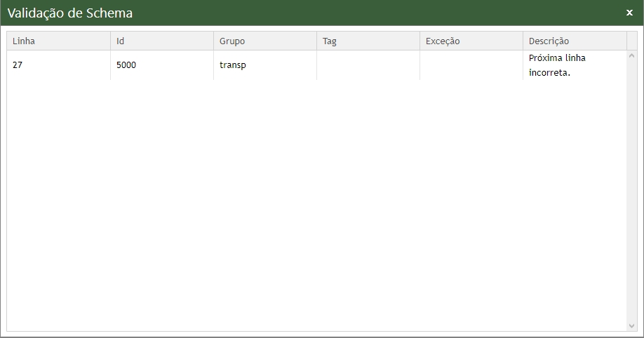Sort by the Exceção column header
The height and width of the screenshot is (338, 644).
pos(471,41)
